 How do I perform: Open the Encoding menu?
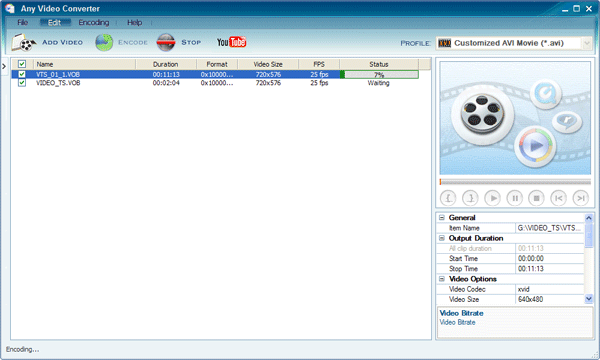point(94,23)
